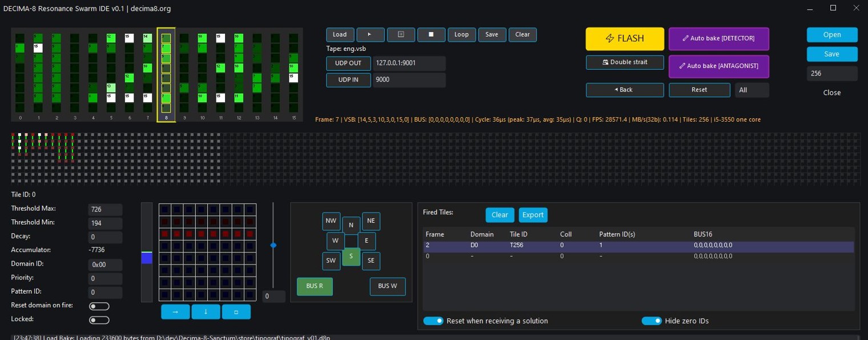Edit Threshold Min value 194
This screenshot has height=340, width=868.
coord(105,223)
